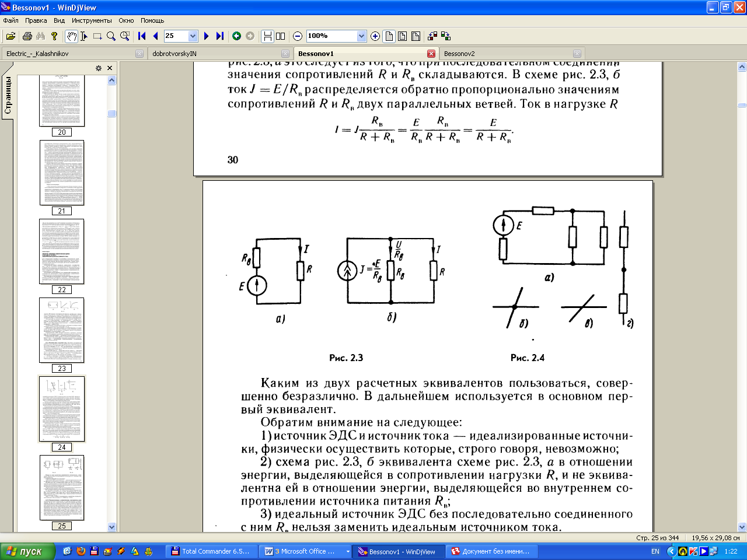Switch to facing pages layout icon
This screenshot has height=560, width=747.
pos(281,36)
